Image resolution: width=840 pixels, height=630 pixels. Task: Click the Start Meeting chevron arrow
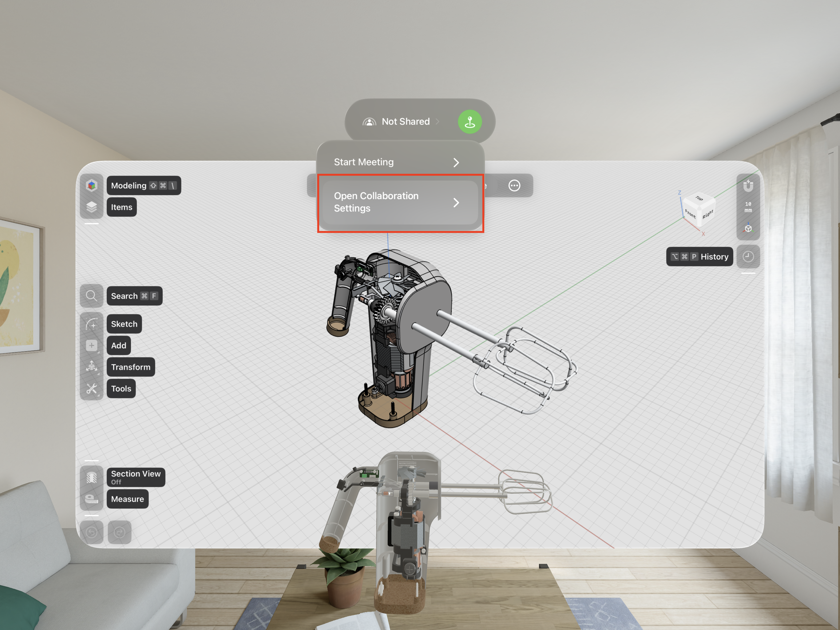[x=456, y=163]
